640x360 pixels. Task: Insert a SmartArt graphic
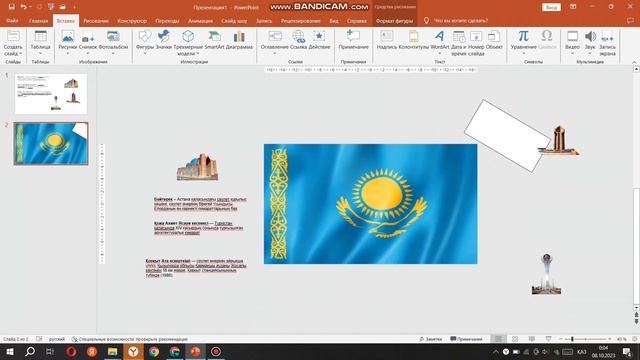pos(214,40)
